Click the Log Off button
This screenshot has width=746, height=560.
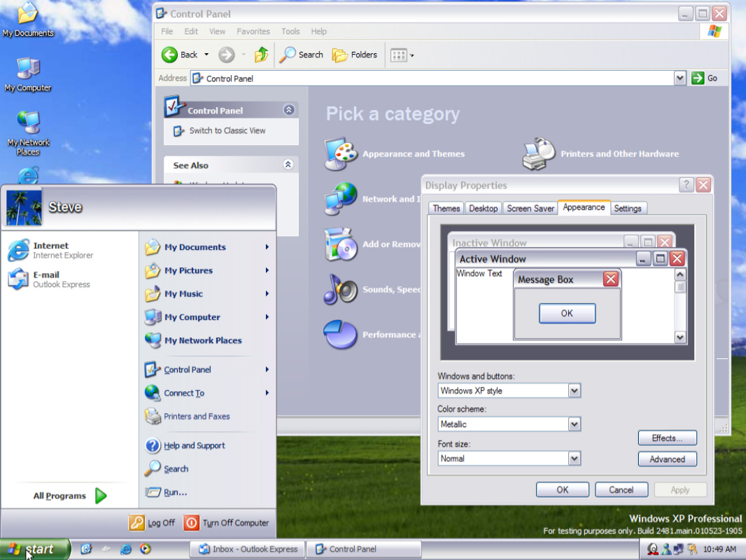click(152, 523)
